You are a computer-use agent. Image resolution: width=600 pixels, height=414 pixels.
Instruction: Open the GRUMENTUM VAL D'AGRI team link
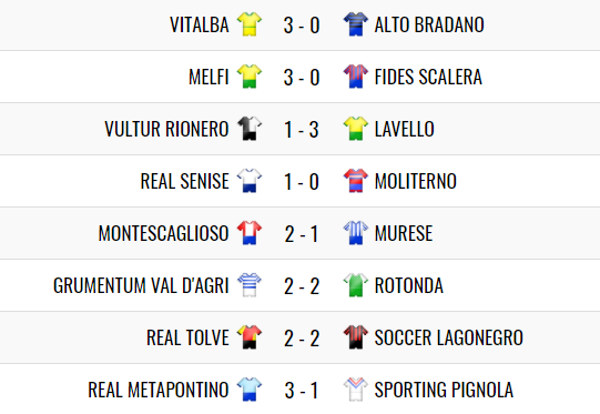[x=141, y=285]
